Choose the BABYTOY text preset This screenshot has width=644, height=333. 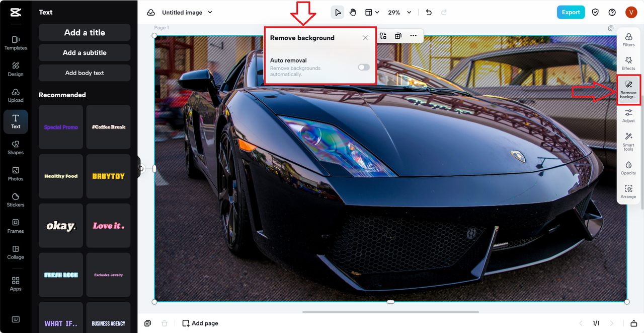coord(108,176)
